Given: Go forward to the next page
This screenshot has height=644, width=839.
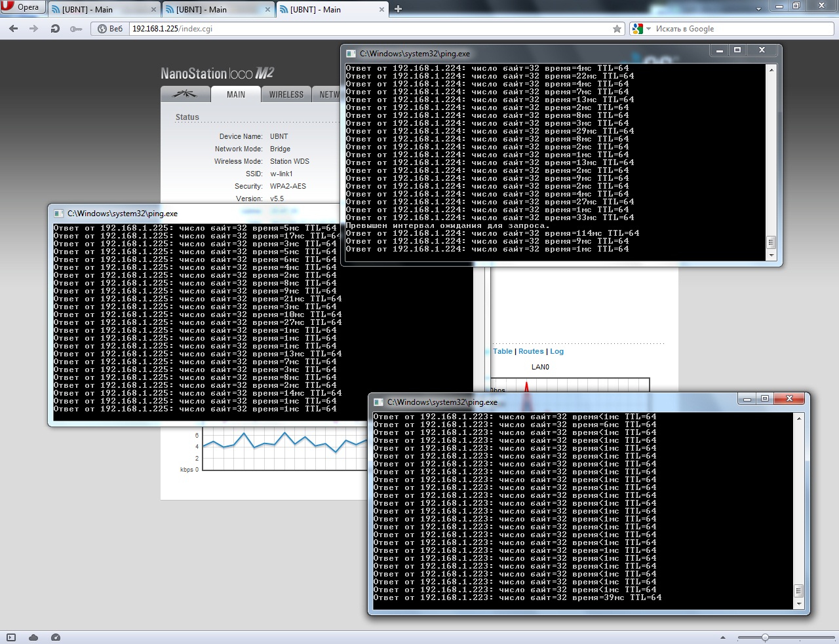Looking at the screenshot, I should point(34,29).
